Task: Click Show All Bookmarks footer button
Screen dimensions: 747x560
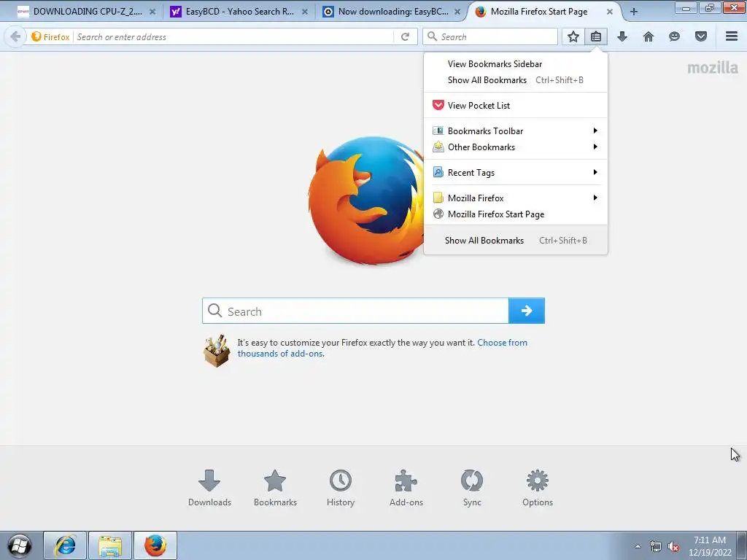Action: tap(516, 241)
